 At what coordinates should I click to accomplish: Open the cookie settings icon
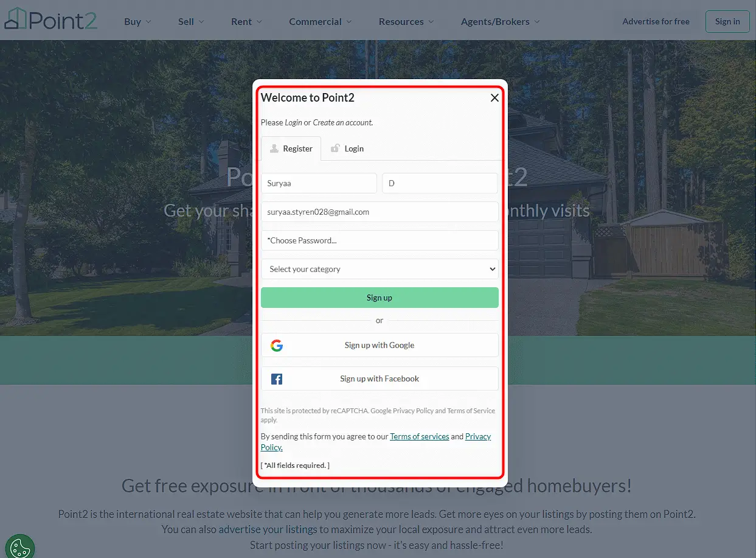[19, 547]
